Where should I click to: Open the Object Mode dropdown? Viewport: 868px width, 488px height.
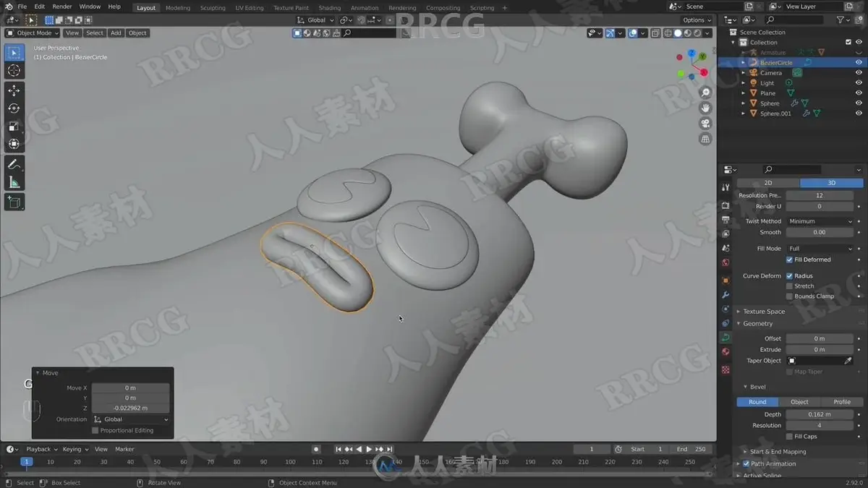pos(34,33)
